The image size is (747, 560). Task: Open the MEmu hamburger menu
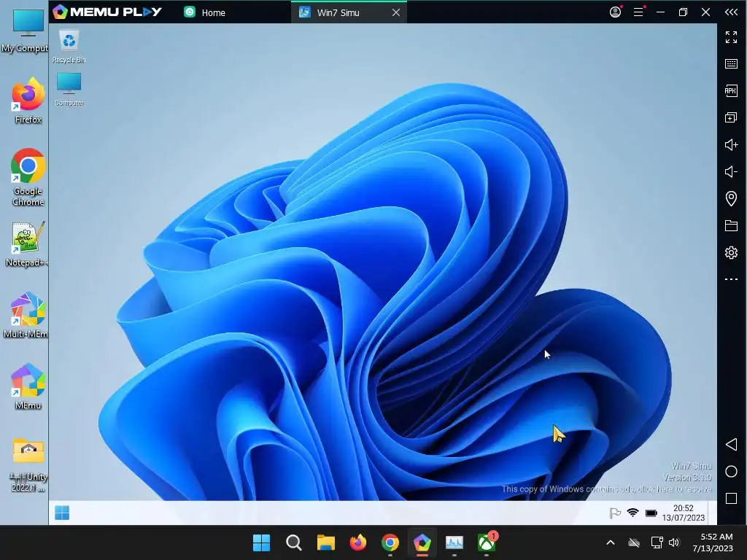638,12
